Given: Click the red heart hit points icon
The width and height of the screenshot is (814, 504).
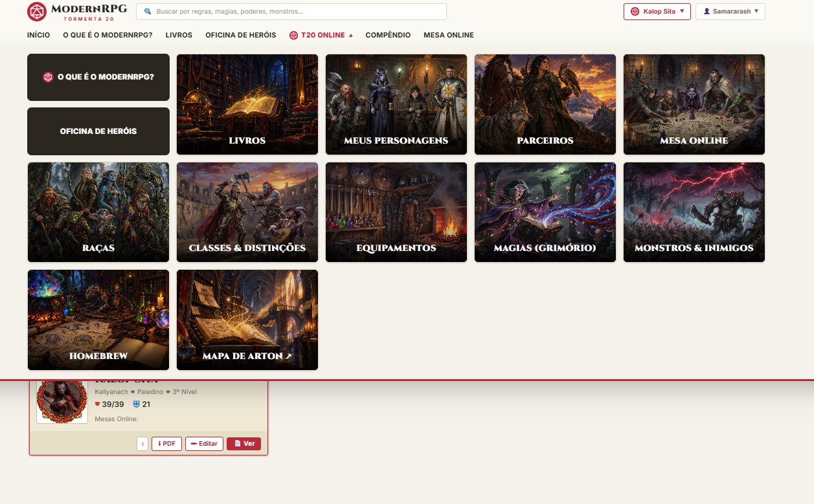Looking at the screenshot, I should point(98,404).
